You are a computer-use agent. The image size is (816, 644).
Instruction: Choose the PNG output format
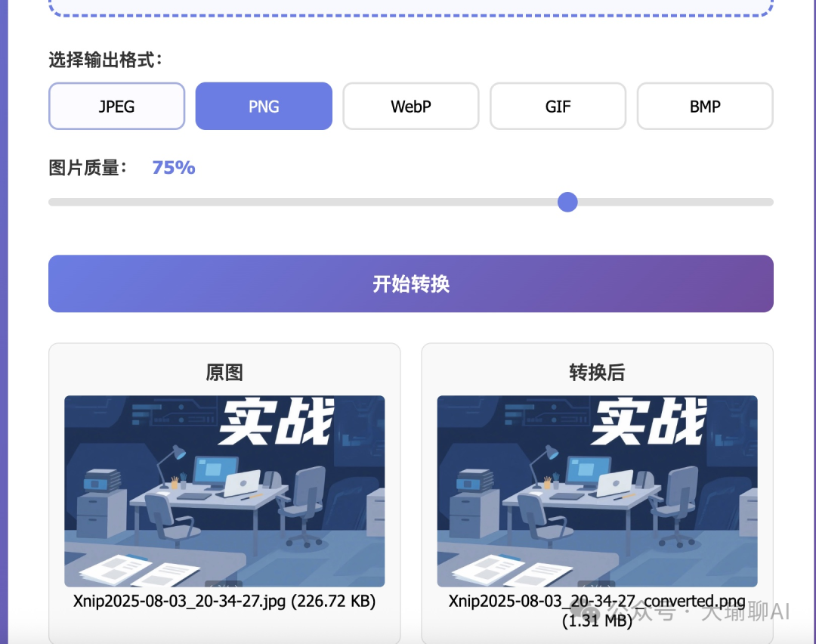pyautogui.click(x=264, y=107)
